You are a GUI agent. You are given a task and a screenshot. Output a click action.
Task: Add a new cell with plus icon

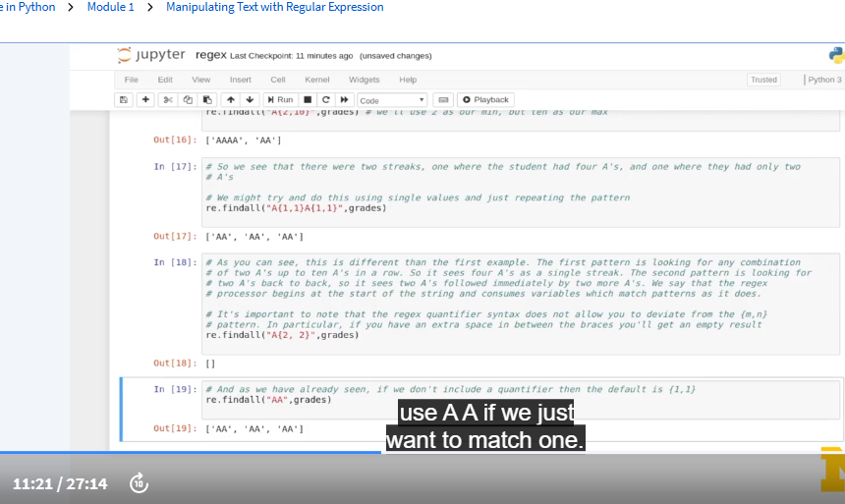tap(145, 100)
